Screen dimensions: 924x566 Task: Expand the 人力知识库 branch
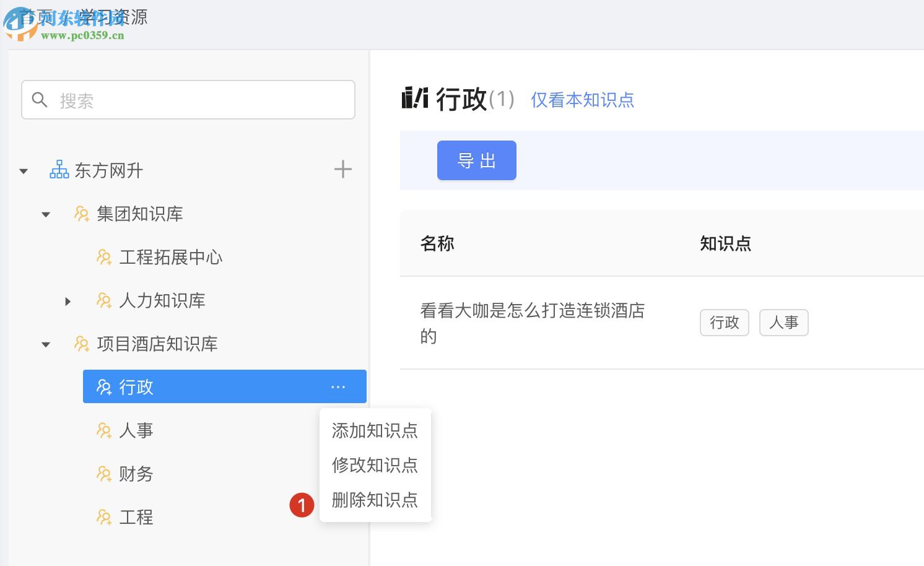[x=68, y=302]
